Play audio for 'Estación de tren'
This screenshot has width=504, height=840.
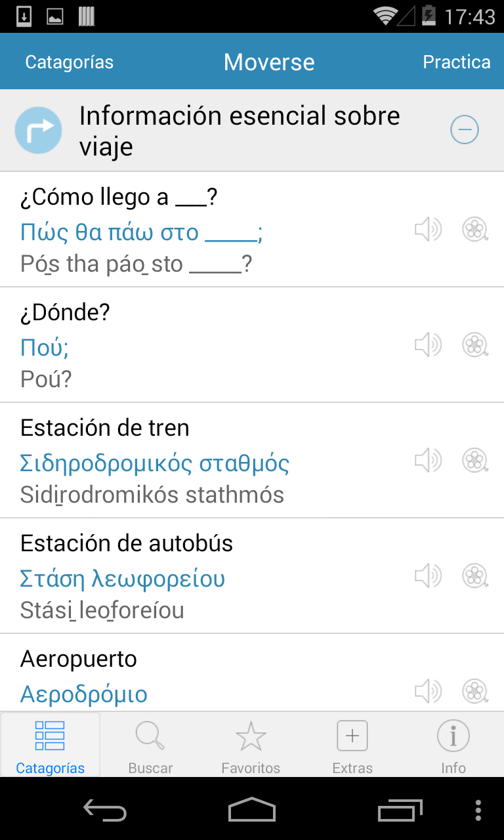tap(428, 461)
